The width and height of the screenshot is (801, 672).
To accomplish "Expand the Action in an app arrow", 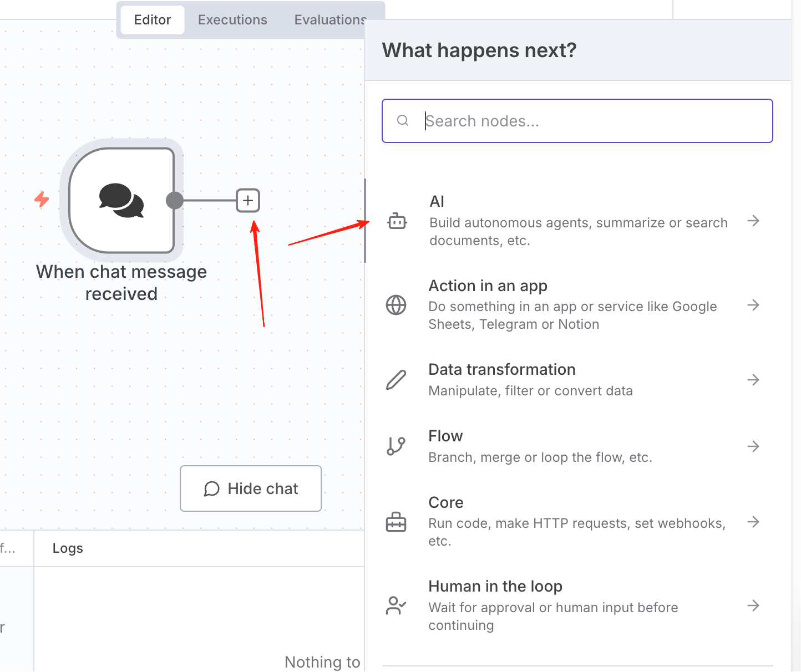I will (x=753, y=305).
